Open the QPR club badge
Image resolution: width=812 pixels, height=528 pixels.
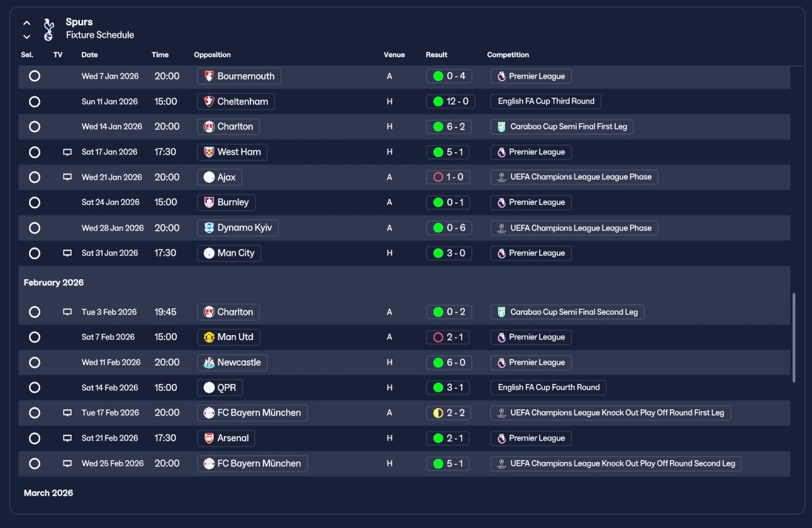[x=209, y=388]
